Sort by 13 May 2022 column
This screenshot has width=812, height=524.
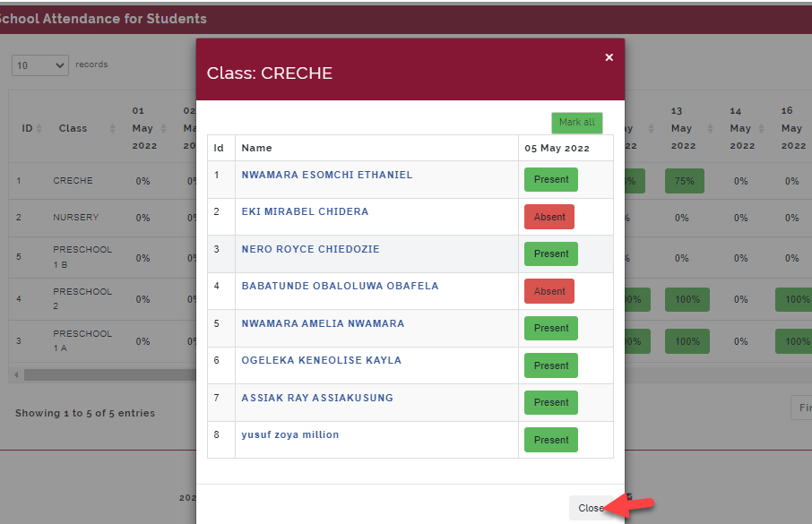[x=690, y=128]
